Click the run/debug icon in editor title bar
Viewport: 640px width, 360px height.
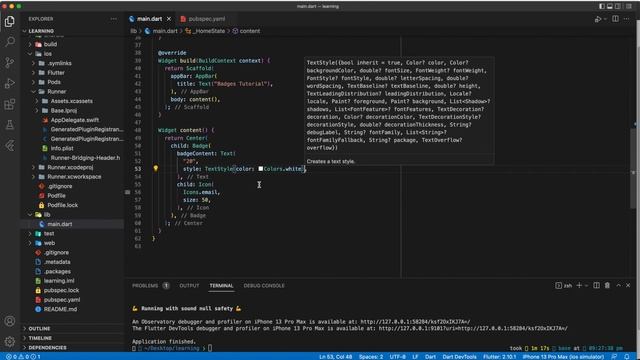(x=598, y=19)
